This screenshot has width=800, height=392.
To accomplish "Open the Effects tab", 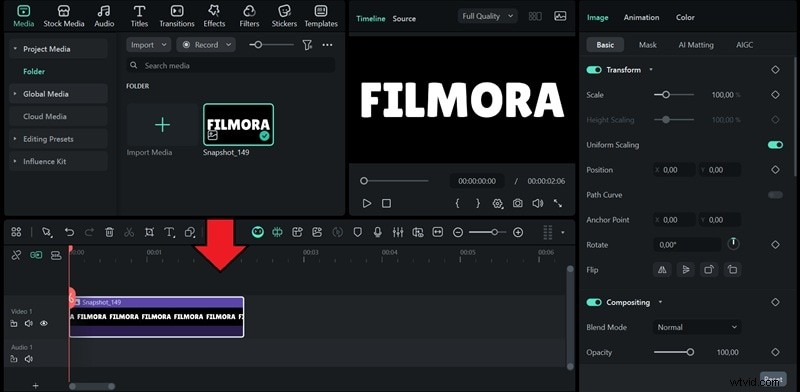I will point(214,16).
